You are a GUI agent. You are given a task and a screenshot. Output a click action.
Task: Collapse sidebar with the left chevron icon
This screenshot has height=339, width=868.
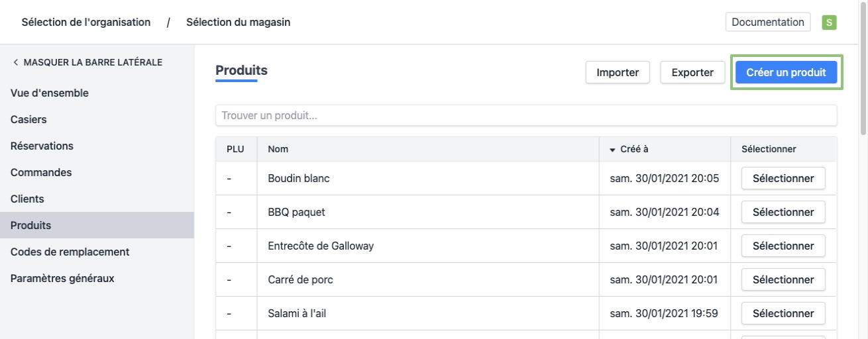15,63
